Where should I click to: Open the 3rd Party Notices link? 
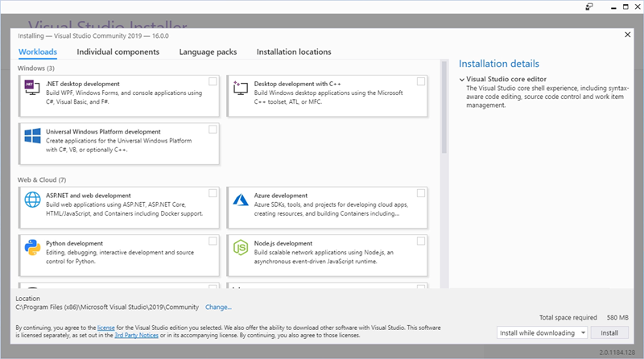[135, 335]
